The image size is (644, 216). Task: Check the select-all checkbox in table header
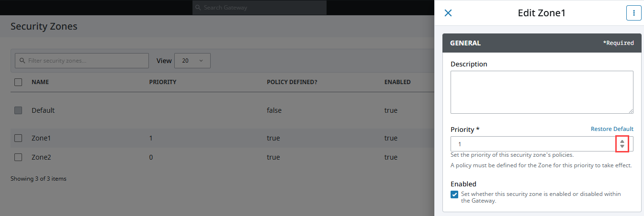click(x=18, y=82)
